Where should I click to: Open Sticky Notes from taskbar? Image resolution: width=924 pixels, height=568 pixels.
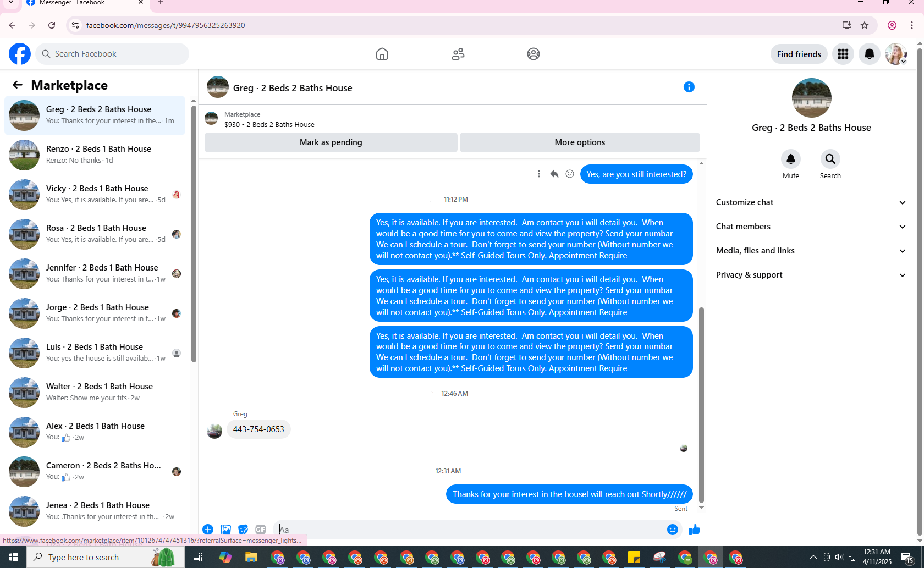click(x=634, y=558)
